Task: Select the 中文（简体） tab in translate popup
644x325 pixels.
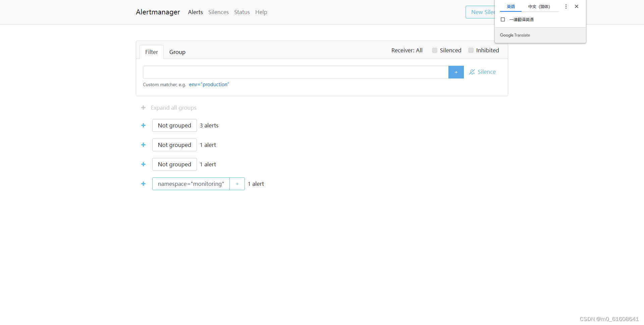Action: (x=539, y=7)
